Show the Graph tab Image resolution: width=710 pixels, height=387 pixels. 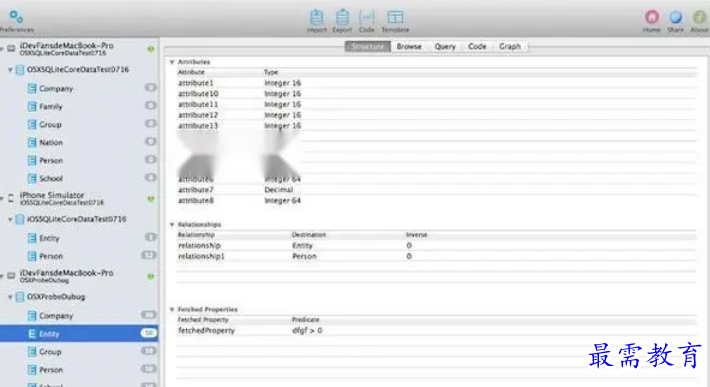pyautogui.click(x=510, y=46)
